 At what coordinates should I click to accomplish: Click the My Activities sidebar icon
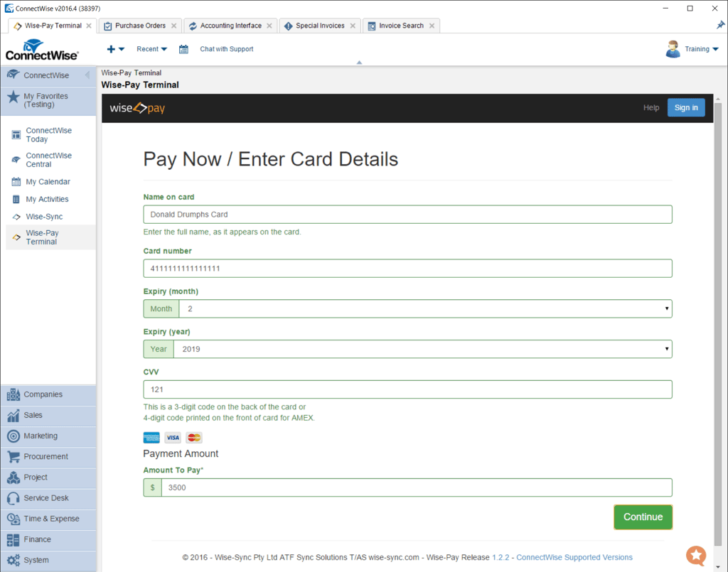[x=16, y=200]
